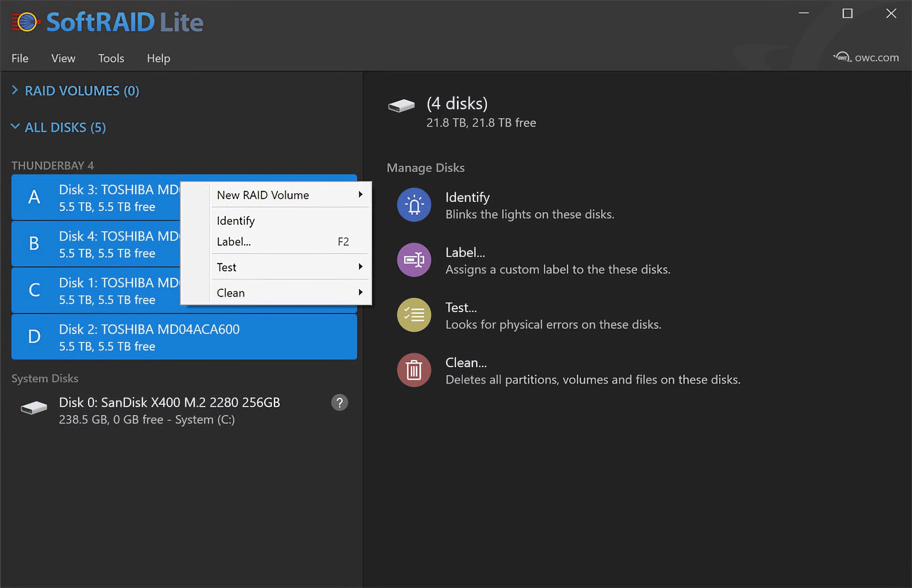
Task: Click 'Looks for physical errors' description text
Action: 553,325
